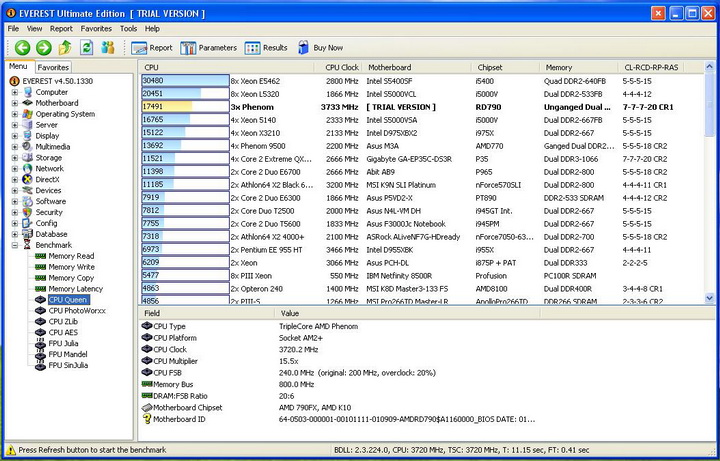The height and width of the screenshot is (461, 720).
Task: Open Memory Read benchmark
Action: (71, 256)
